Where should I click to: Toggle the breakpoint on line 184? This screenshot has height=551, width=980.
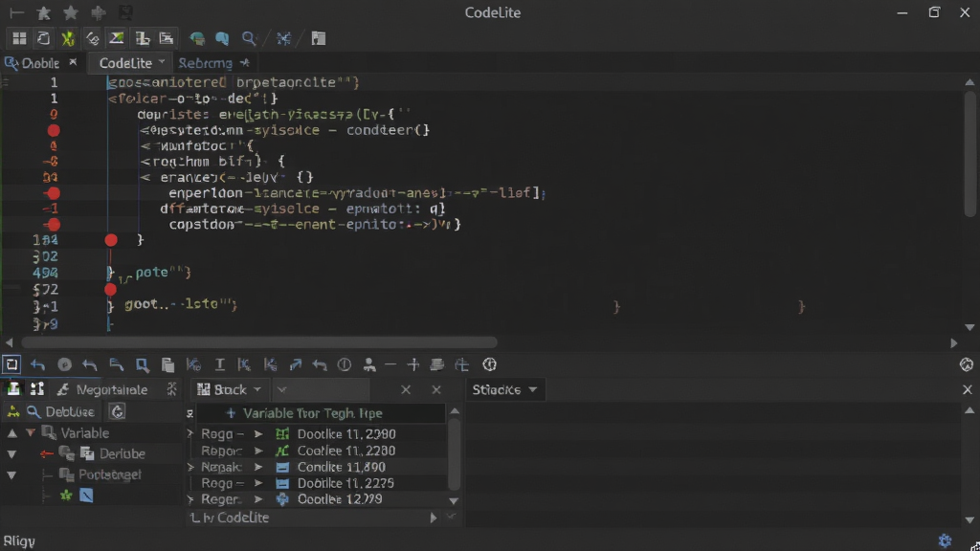(x=111, y=240)
